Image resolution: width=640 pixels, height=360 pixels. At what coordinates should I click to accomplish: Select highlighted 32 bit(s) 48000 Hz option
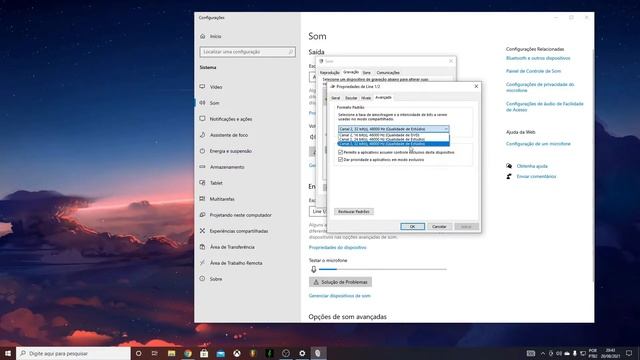pyautogui.click(x=393, y=144)
